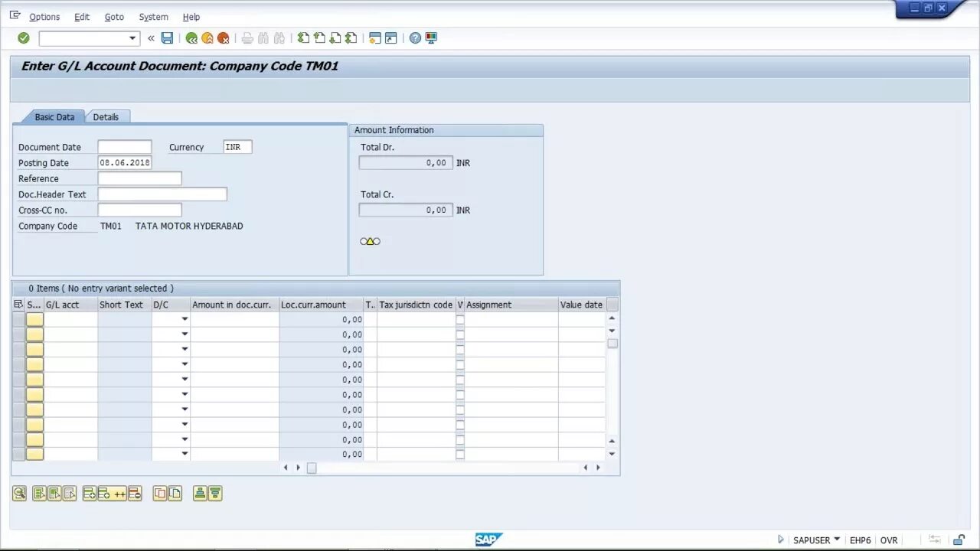980x551 pixels.
Task: Tick the V checkbox in eighth item row
Action: (x=460, y=424)
